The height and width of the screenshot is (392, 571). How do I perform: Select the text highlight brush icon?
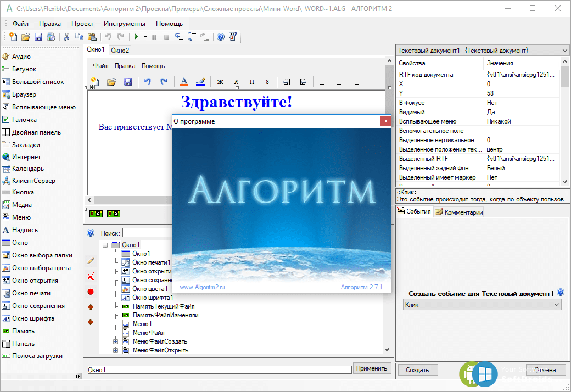[200, 82]
